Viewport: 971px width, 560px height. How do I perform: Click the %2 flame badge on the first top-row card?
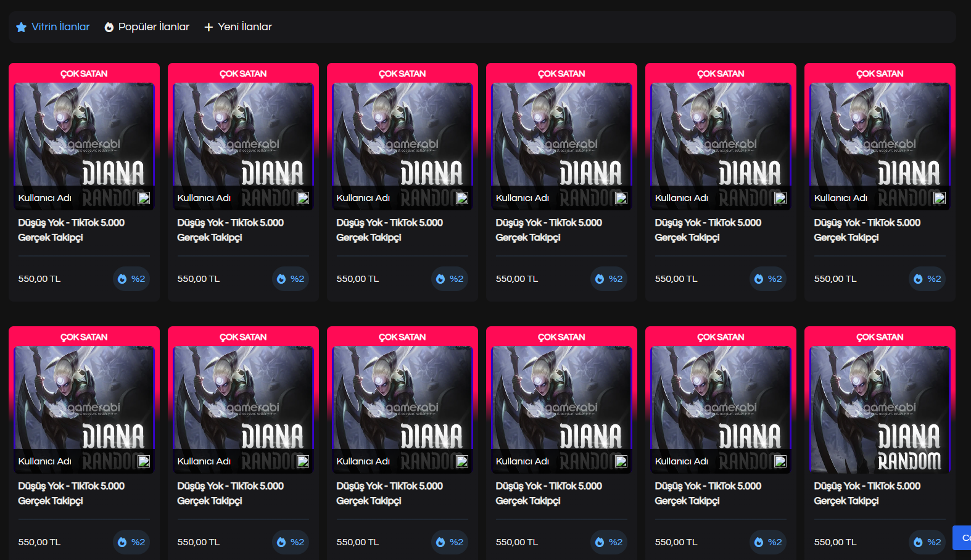click(x=131, y=279)
